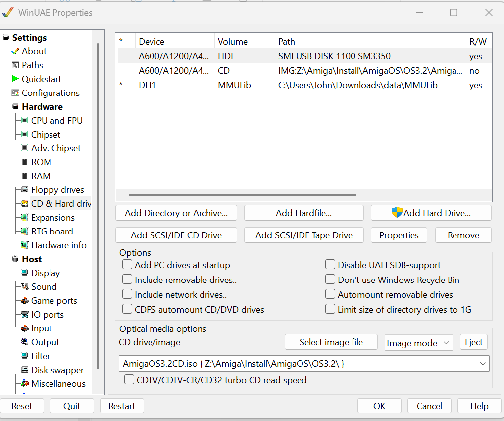
Task: Toggle Automount removable drives checkbox
Action: (330, 294)
